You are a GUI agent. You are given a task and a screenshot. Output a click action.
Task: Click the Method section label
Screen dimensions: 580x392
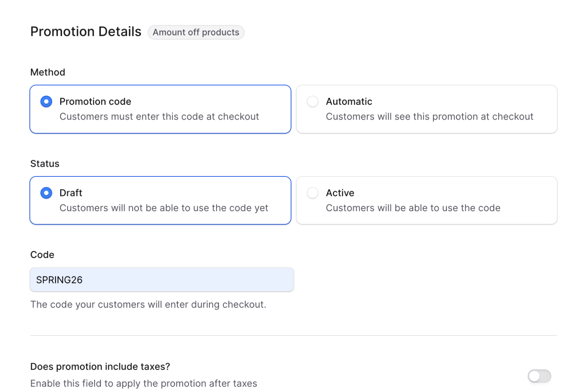click(x=47, y=72)
